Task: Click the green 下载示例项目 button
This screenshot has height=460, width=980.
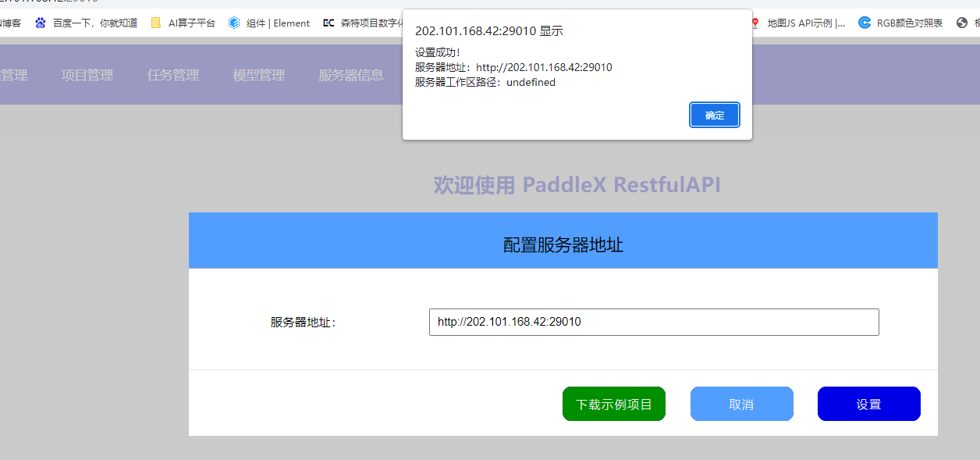Action: click(614, 404)
